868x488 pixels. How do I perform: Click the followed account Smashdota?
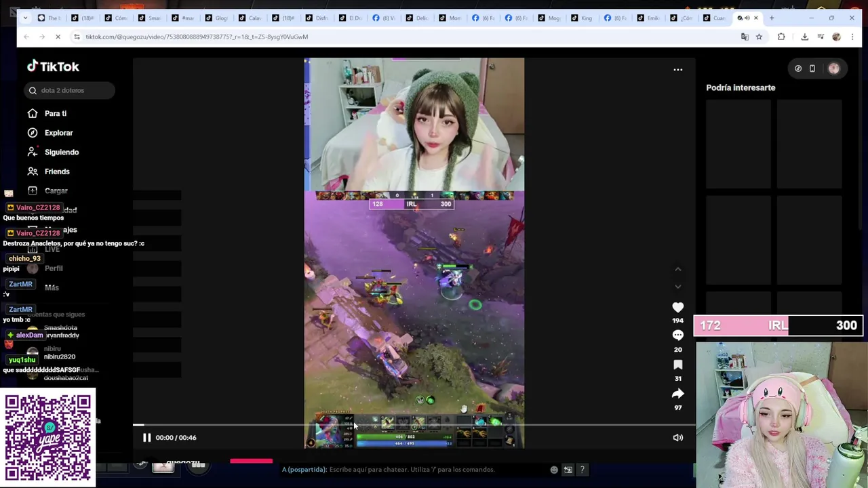click(x=60, y=328)
